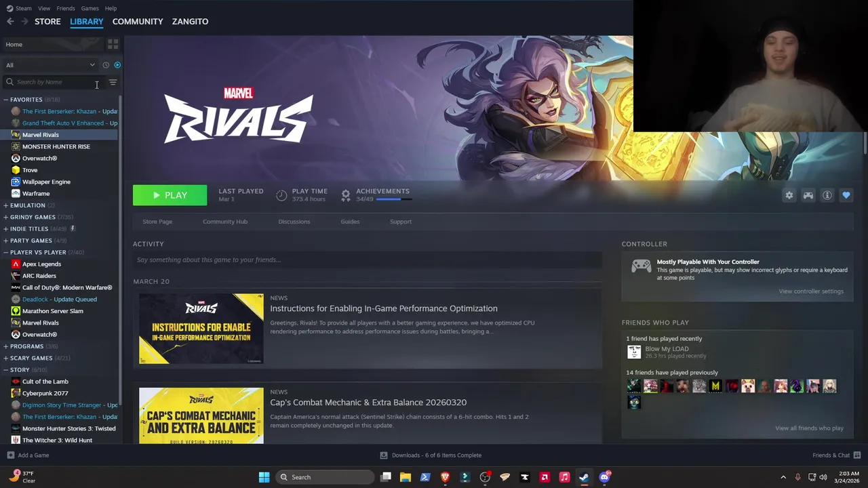This screenshot has height=488, width=868.
Task: Open Performance Optimization news thumbnail
Action: (x=201, y=329)
